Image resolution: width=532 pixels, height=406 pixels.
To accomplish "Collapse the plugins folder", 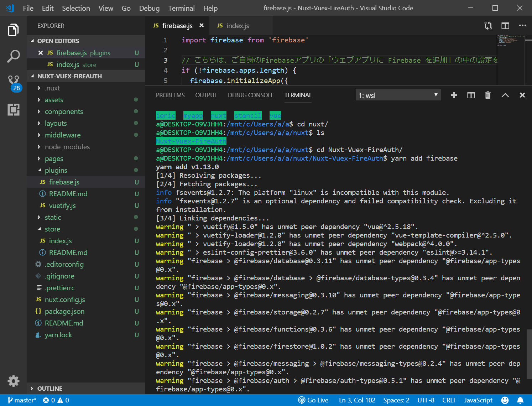I will [86, 170].
